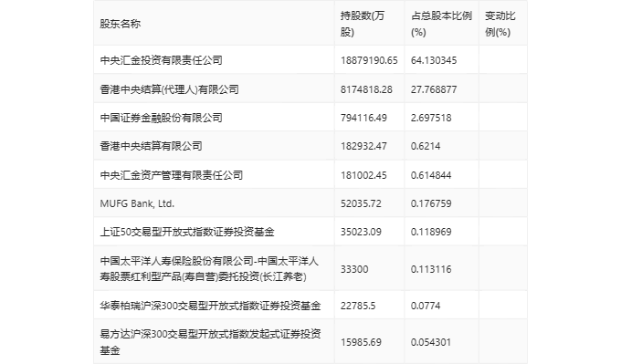Select the value 52035.72
The height and width of the screenshot is (364, 621).
[361, 203]
